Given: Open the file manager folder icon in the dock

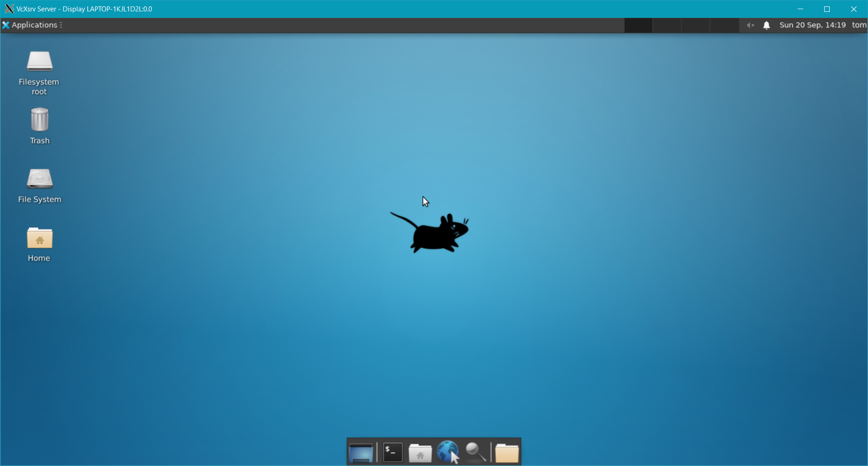Looking at the screenshot, I should click(x=507, y=452).
